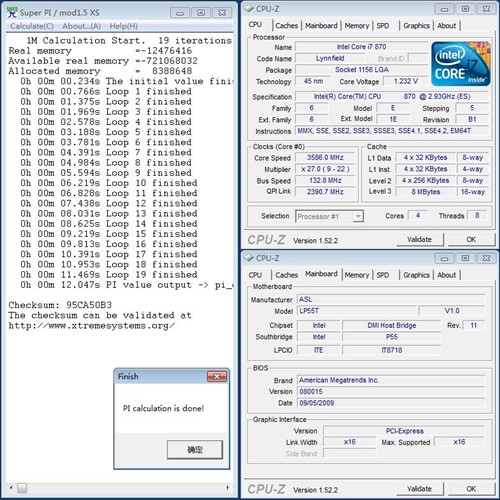
Task: Confirm the Finish dialog button
Action: pos(195,450)
